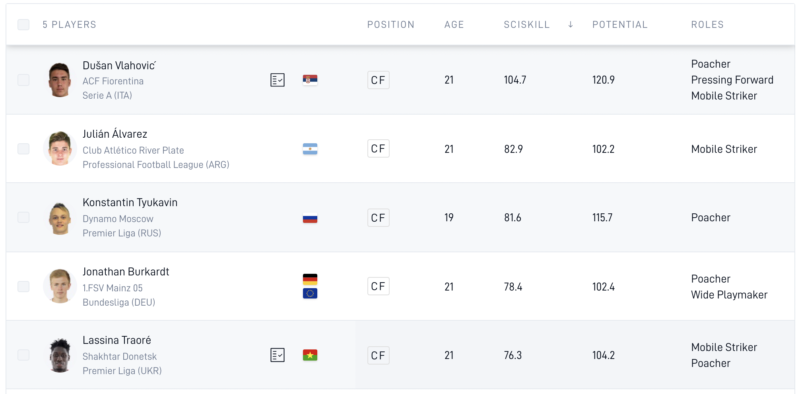The image size is (800, 394).
Task: Tick the checkbox for Dušan Vlahović
Action: [x=23, y=80]
